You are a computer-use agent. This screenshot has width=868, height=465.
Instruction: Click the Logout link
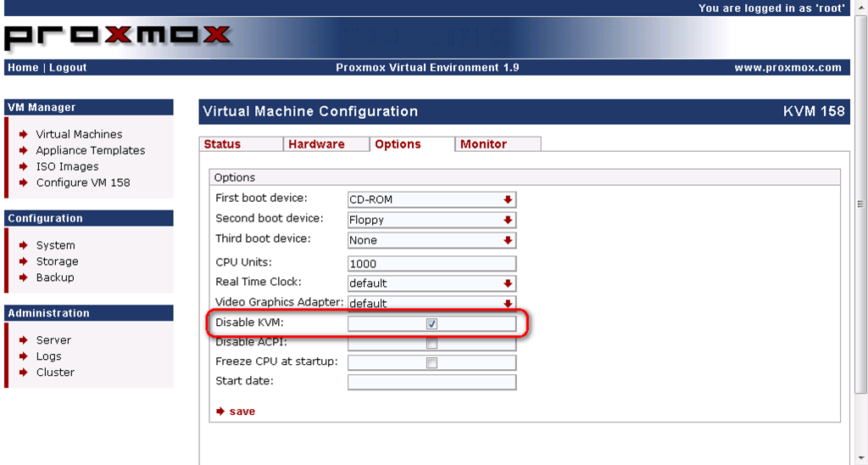pyautogui.click(x=68, y=68)
